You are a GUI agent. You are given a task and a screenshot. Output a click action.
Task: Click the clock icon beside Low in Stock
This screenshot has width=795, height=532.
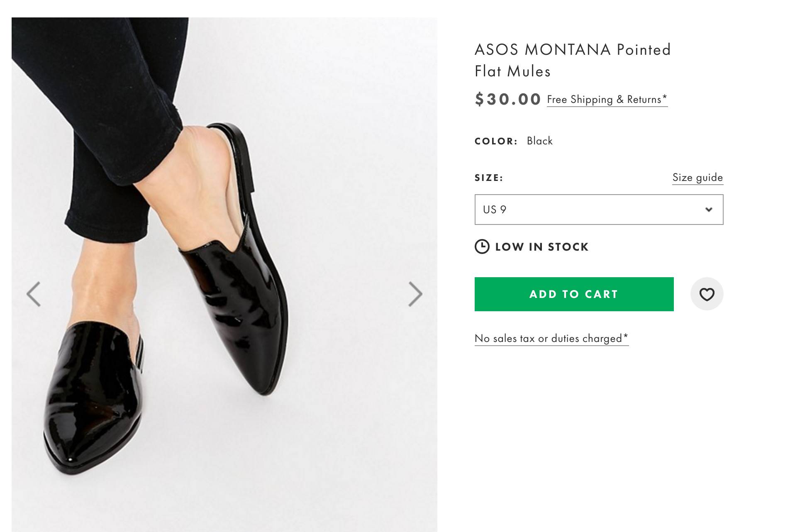coord(482,247)
